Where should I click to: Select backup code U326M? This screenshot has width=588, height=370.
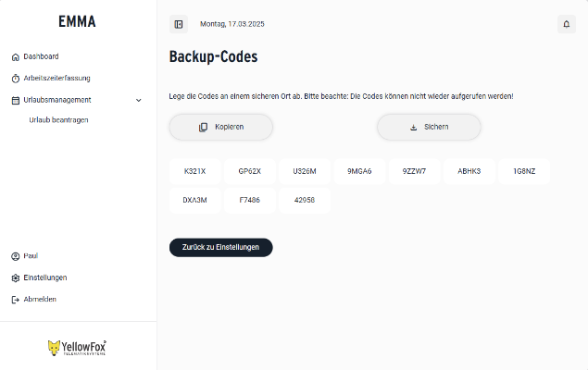point(305,171)
